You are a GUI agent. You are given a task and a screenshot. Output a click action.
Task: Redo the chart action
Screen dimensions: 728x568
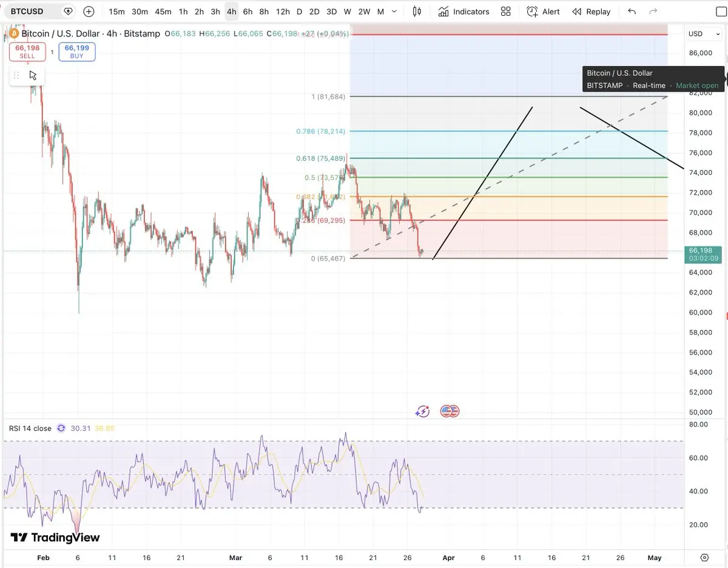[653, 12]
